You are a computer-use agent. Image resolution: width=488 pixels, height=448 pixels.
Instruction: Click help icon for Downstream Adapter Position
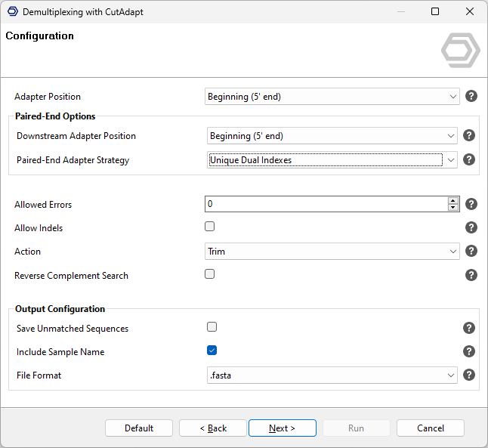coord(468,135)
